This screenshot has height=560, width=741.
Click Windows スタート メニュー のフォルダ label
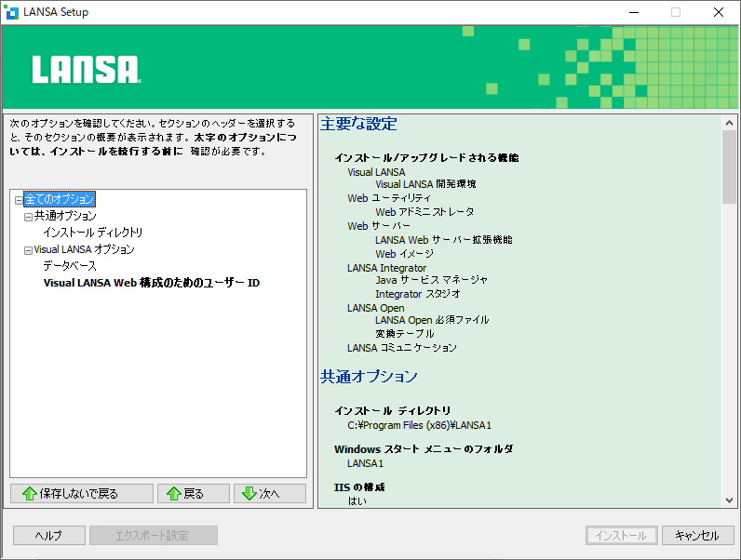pyautogui.click(x=424, y=449)
